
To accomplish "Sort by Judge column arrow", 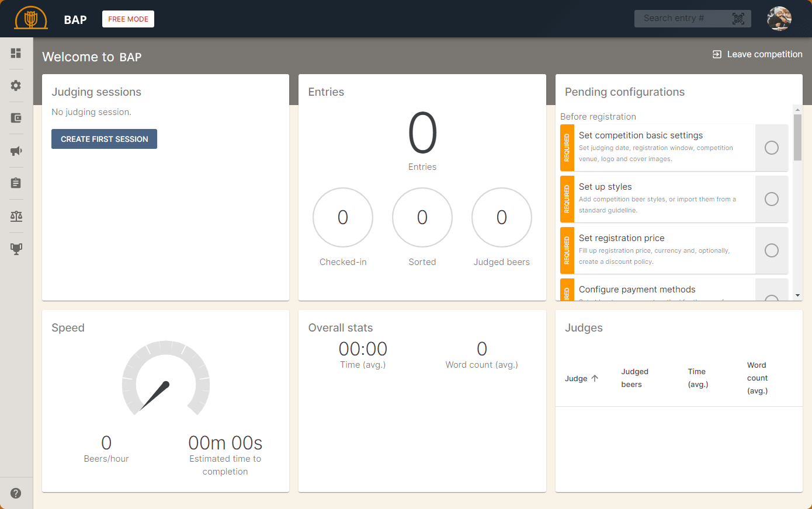I will (x=595, y=378).
